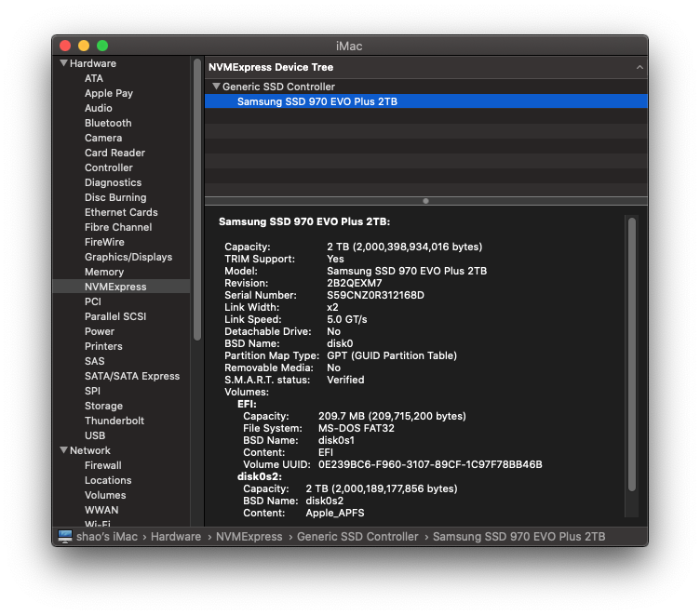Select Controller in the sidebar
The width and height of the screenshot is (700, 615).
[109, 167]
